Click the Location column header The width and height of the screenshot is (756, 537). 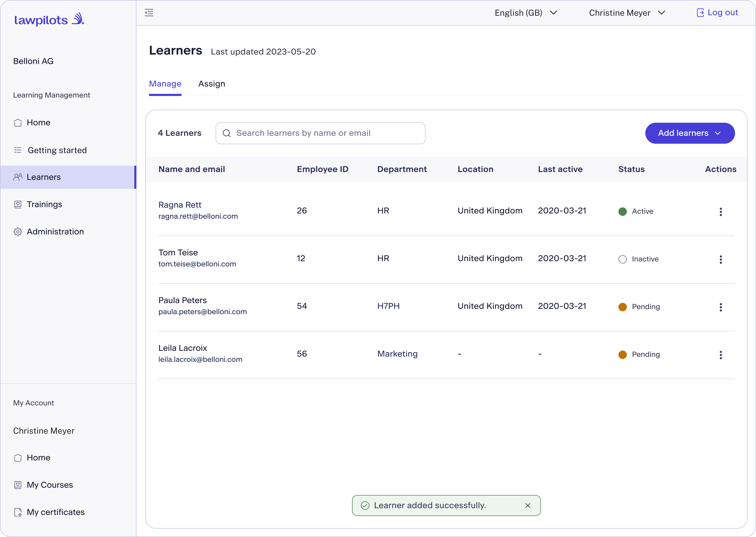pos(476,169)
